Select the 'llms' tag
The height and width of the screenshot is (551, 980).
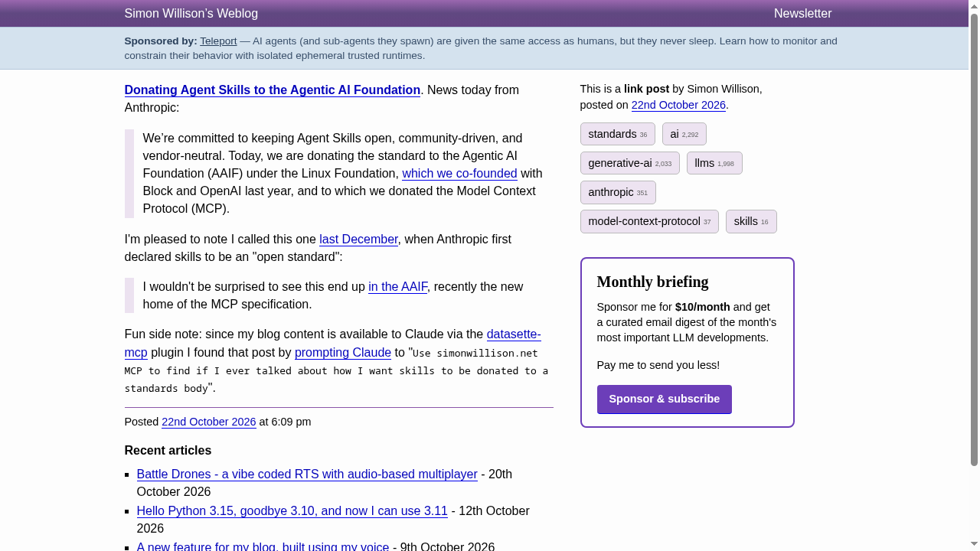point(714,163)
